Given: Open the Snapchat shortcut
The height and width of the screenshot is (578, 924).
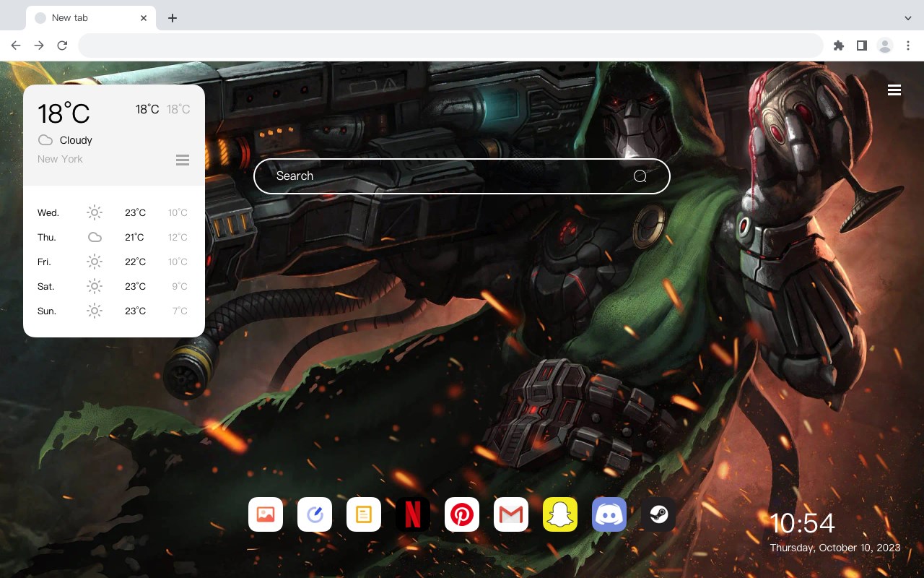Looking at the screenshot, I should click(560, 514).
